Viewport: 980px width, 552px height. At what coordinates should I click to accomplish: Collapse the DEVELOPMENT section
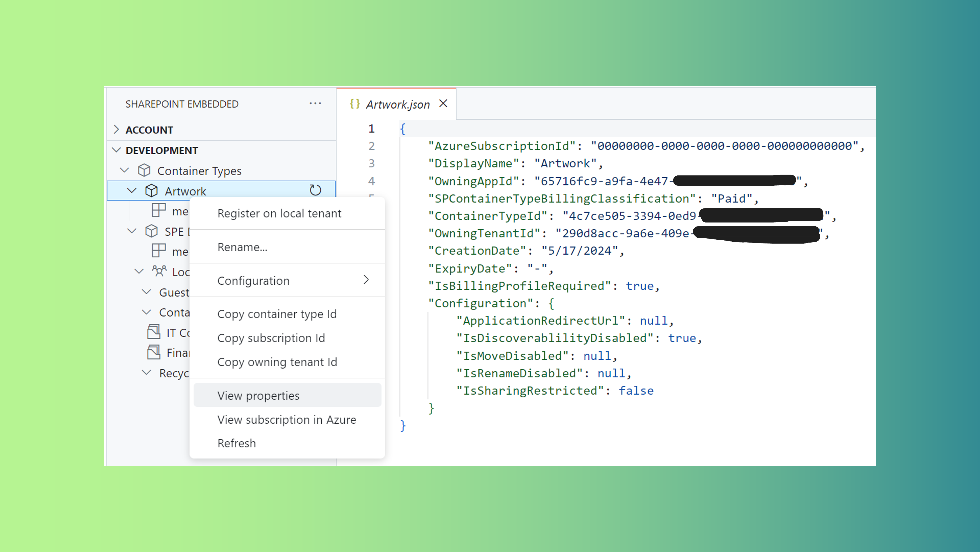117,150
